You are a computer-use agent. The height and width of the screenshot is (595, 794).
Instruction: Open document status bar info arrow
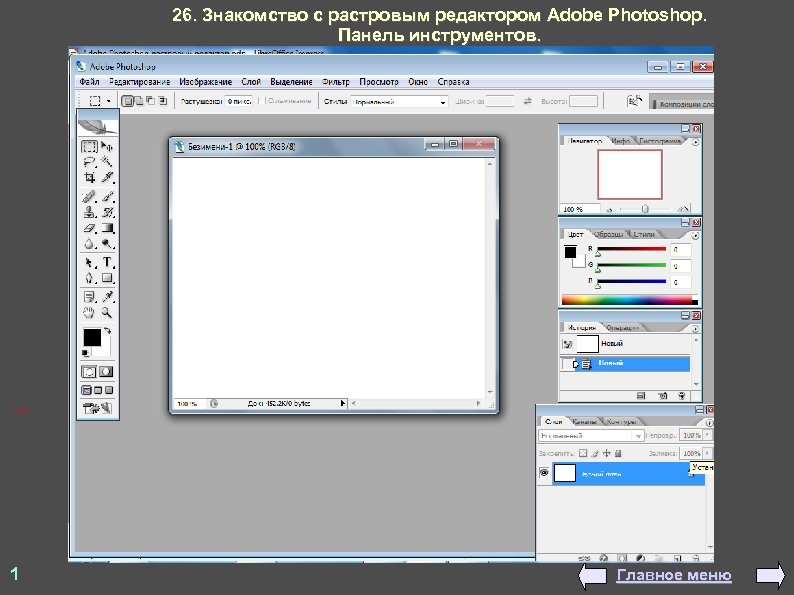tap(342, 404)
